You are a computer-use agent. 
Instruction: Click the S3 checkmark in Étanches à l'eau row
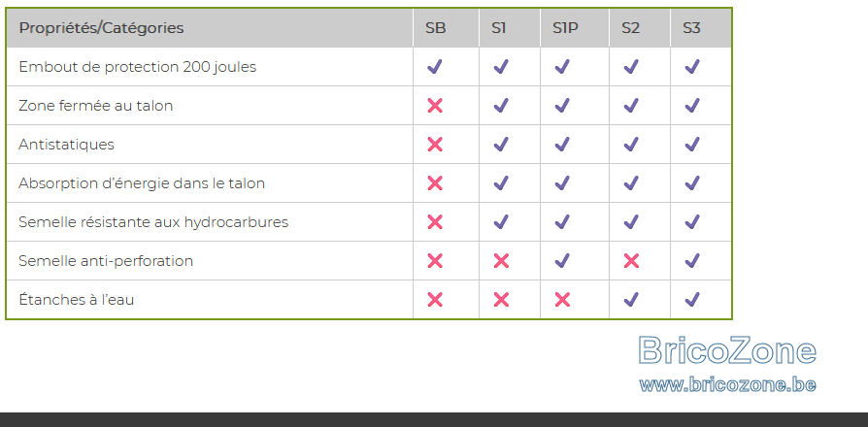point(692,300)
